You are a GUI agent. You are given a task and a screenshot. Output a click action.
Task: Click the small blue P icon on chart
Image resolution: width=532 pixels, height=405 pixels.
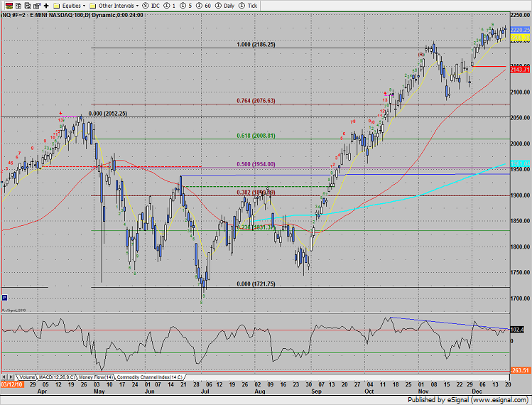(4, 298)
